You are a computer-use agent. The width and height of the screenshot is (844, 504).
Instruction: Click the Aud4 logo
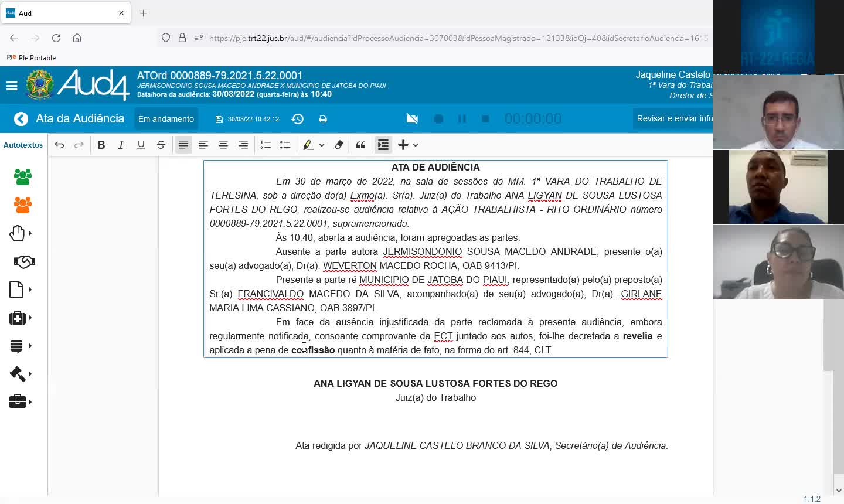(93, 85)
